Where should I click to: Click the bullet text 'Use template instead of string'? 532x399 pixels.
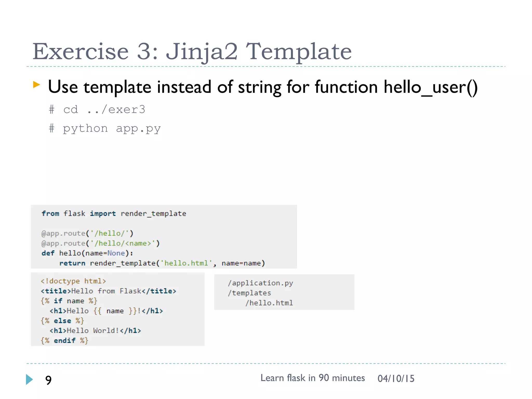tap(263, 87)
